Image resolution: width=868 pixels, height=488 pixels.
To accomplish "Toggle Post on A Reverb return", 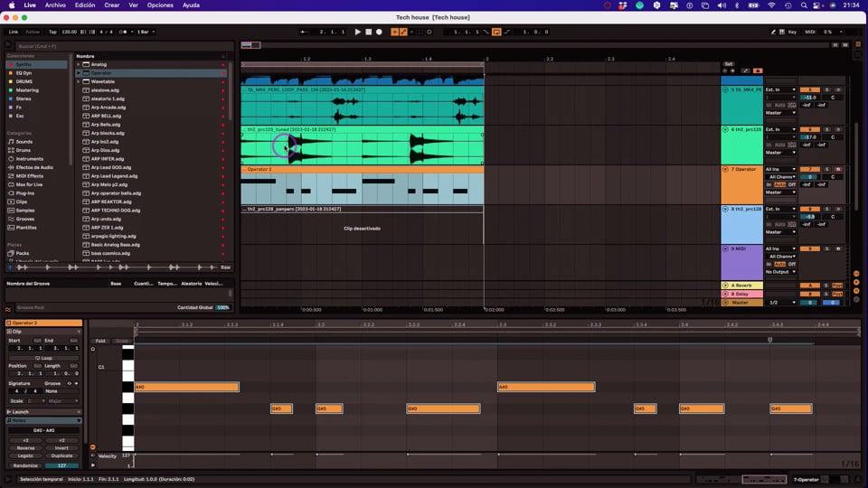I will [837, 286].
